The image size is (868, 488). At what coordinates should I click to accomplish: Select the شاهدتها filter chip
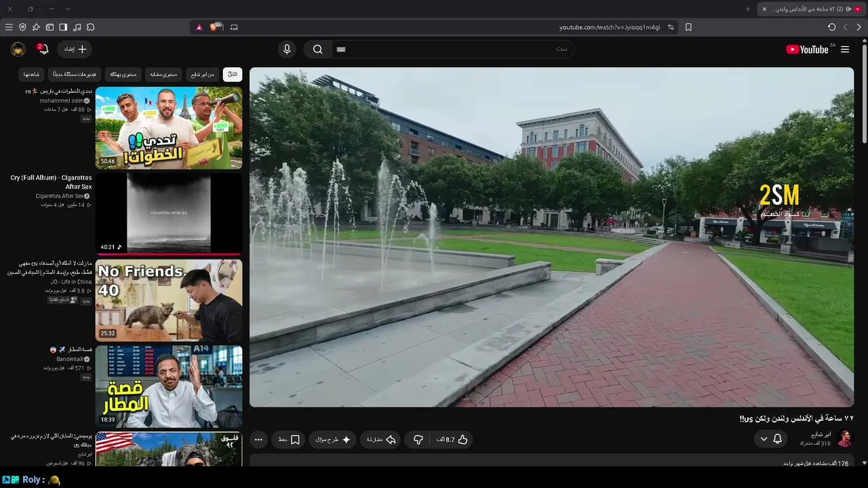[32, 75]
